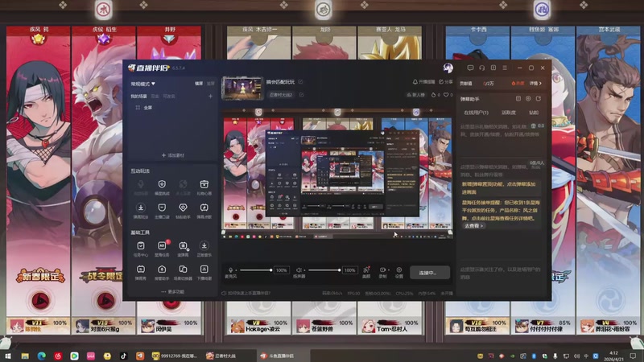This screenshot has height=362, width=644.
Task: Open the 下播提醒 tool icon
Action: coord(204,269)
